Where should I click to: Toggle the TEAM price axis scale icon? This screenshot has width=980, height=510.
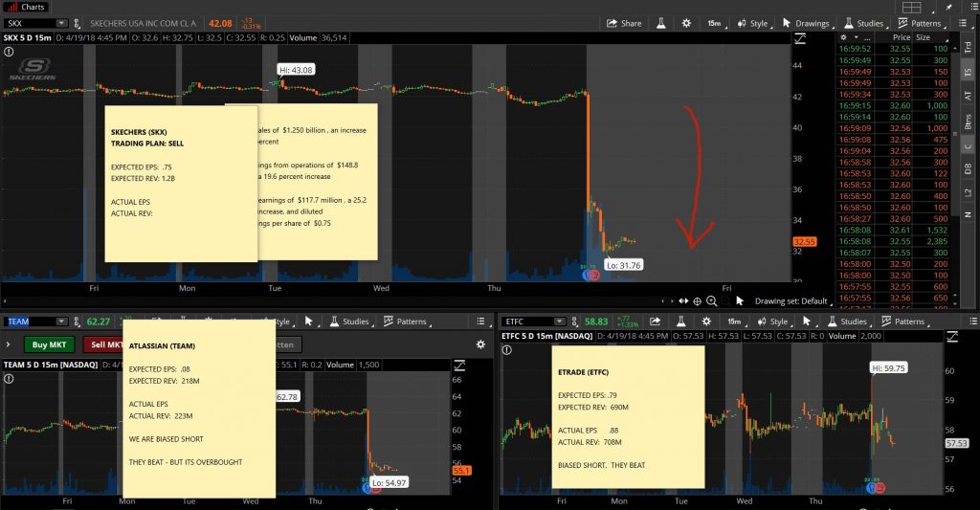pos(459,366)
